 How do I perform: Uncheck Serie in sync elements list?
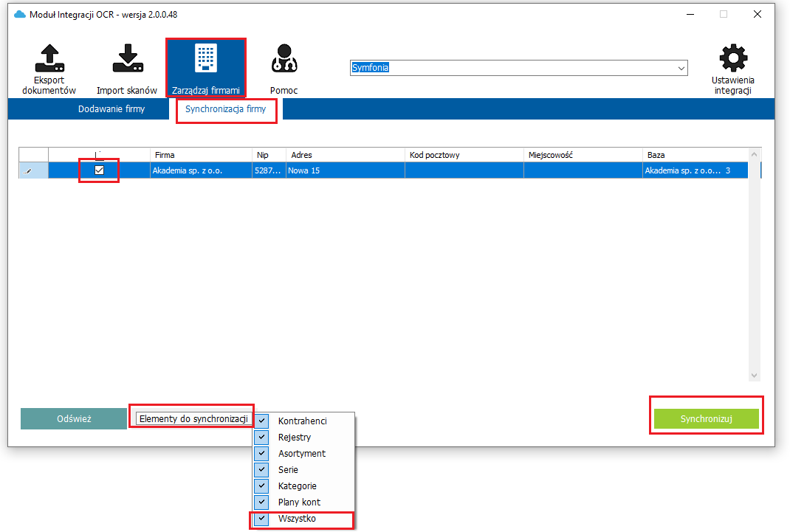(261, 469)
